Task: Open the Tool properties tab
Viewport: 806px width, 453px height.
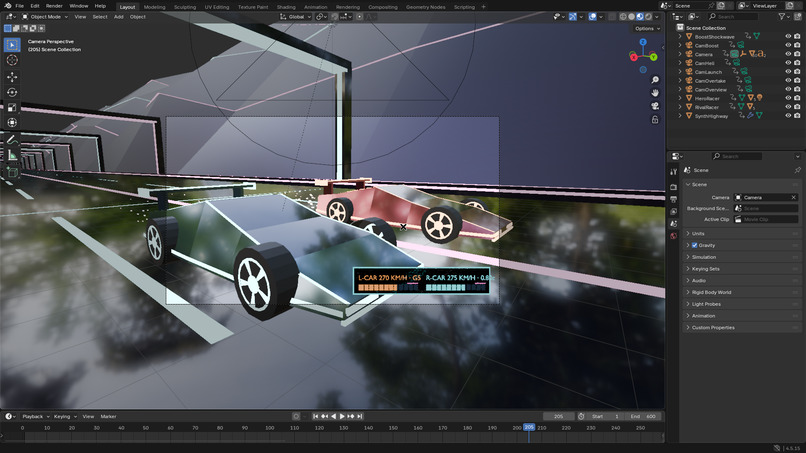Action: tap(673, 172)
